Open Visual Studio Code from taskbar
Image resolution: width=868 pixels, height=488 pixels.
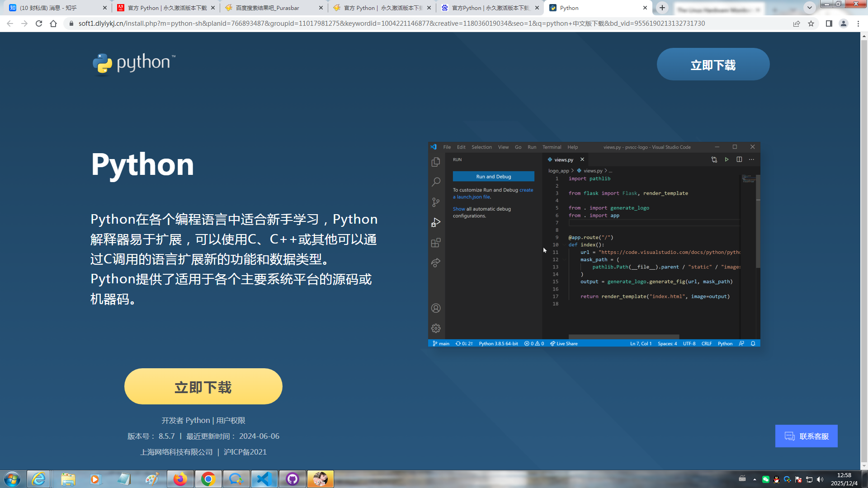point(264,479)
